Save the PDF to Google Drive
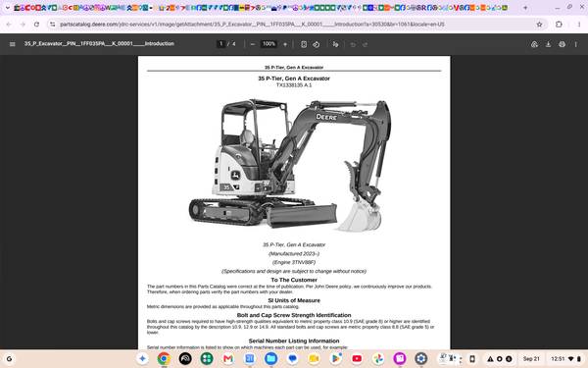Viewport: 588px width, 368px height. click(x=534, y=44)
